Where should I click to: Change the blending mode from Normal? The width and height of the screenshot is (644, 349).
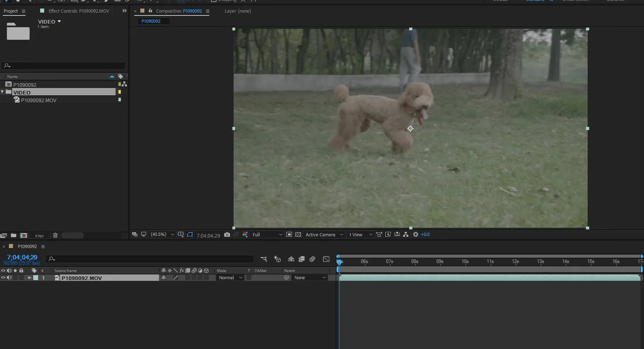(x=230, y=278)
